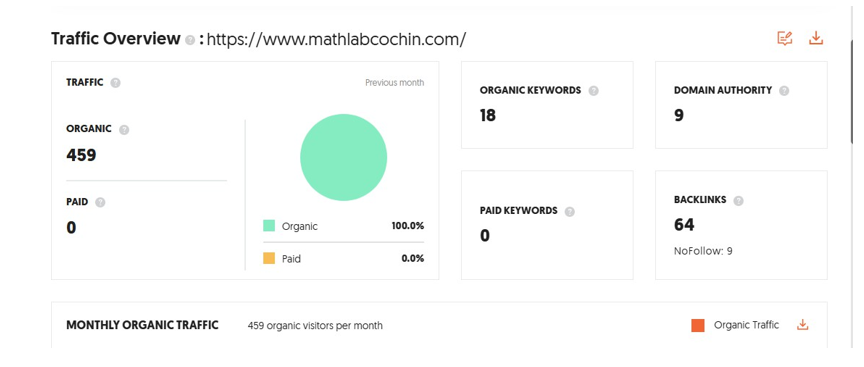Image resolution: width=864 pixels, height=367 pixels.
Task: Open the help icon for BACKLINKS
Action: pyautogui.click(x=738, y=201)
